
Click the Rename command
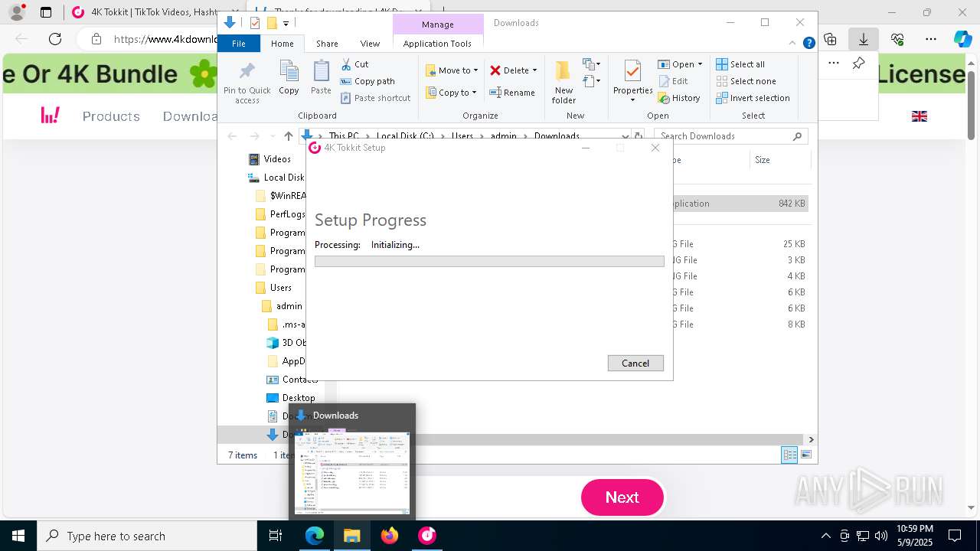tap(512, 93)
